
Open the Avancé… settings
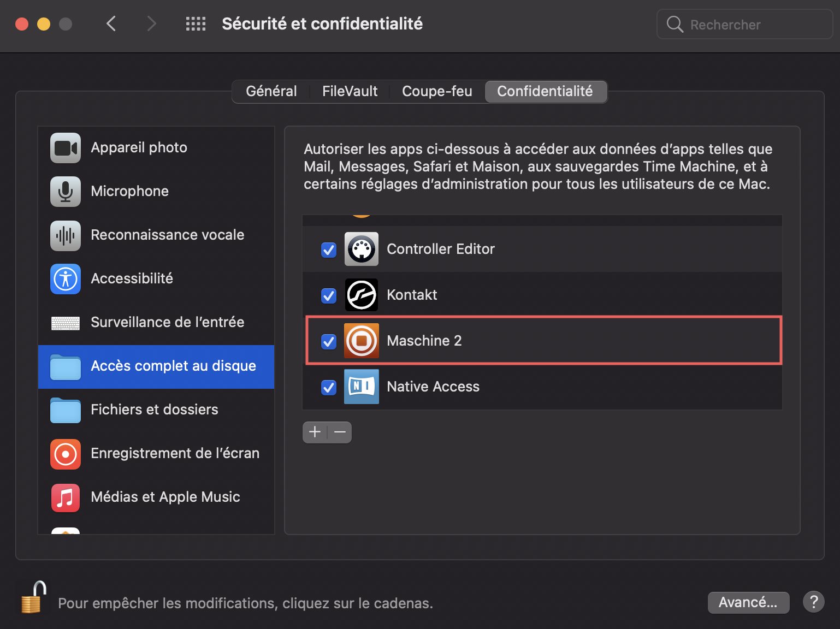click(748, 602)
